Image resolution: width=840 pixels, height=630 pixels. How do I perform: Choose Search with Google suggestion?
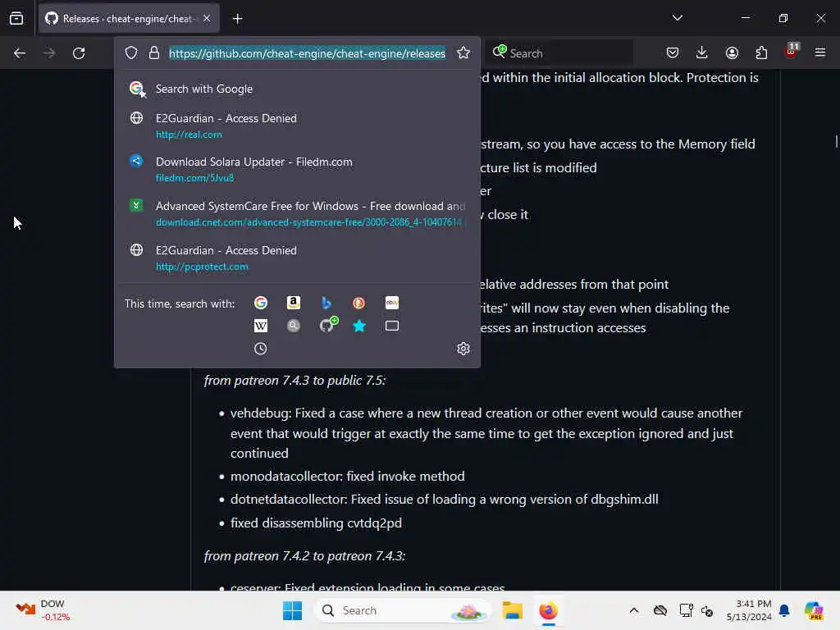point(297,89)
